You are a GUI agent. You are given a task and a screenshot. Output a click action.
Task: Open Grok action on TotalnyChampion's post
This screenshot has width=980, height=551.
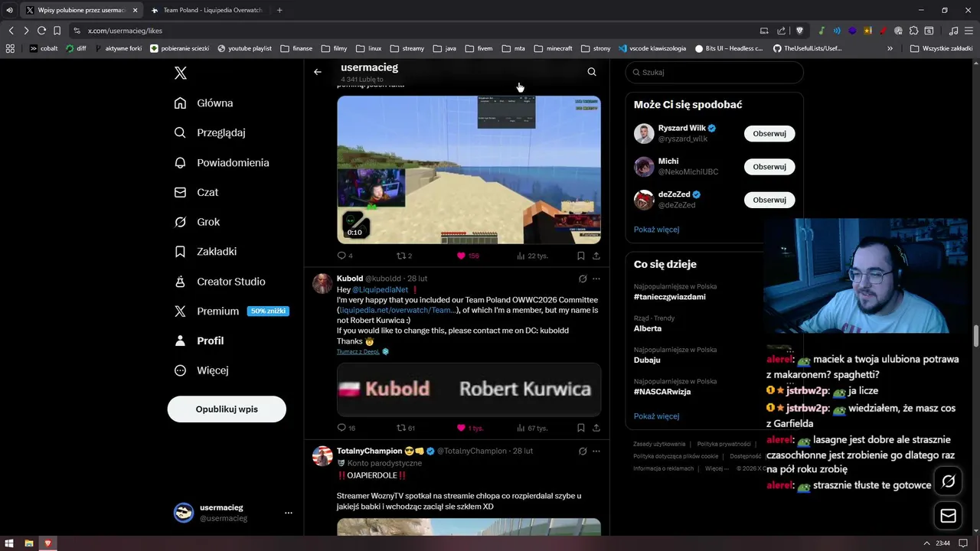tap(583, 452)
